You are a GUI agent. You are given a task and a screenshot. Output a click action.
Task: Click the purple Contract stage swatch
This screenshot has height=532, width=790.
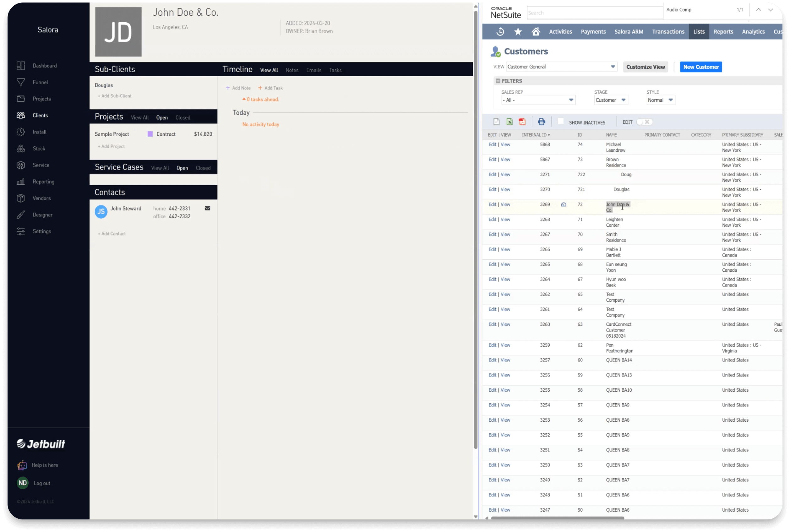click(x=150, y=134)
